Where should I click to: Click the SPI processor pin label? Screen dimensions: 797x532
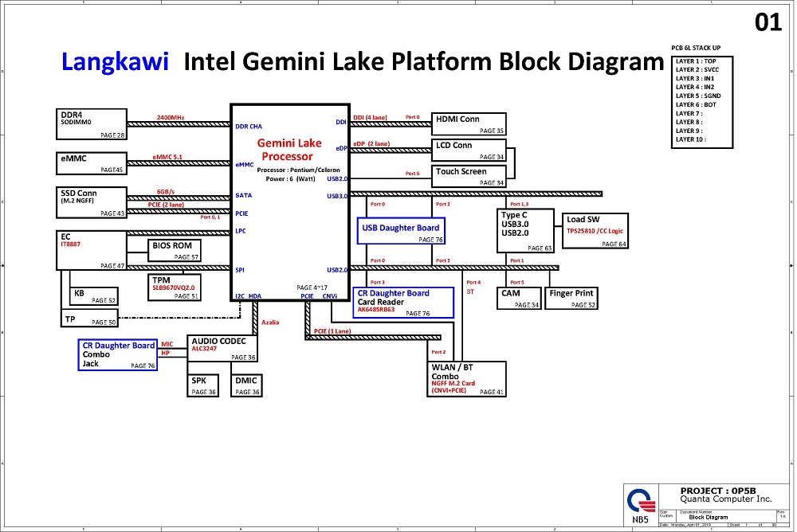pyautogui.click(x=240, y=270)
